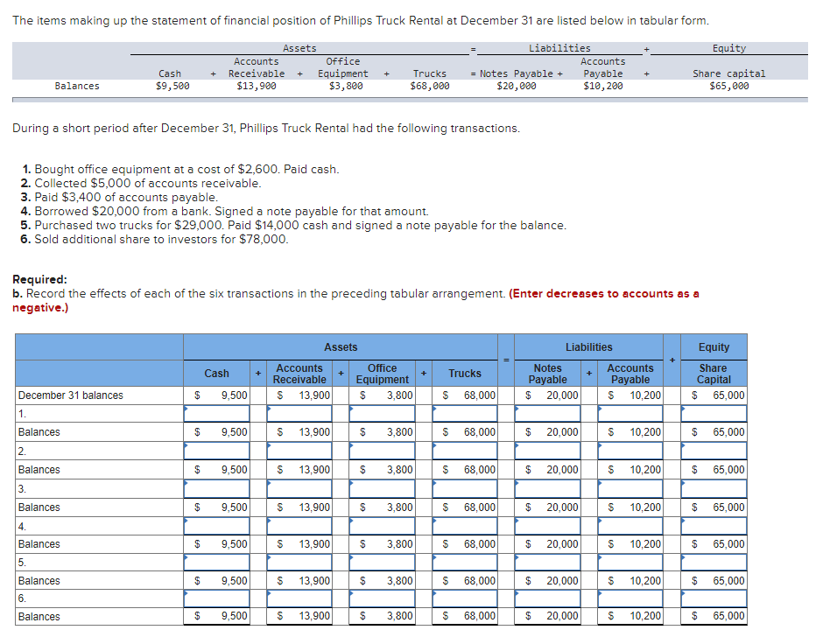Select Trucks input for transaction 6
The width and height of the screenshot is (830, 644).
coord(465,598)
